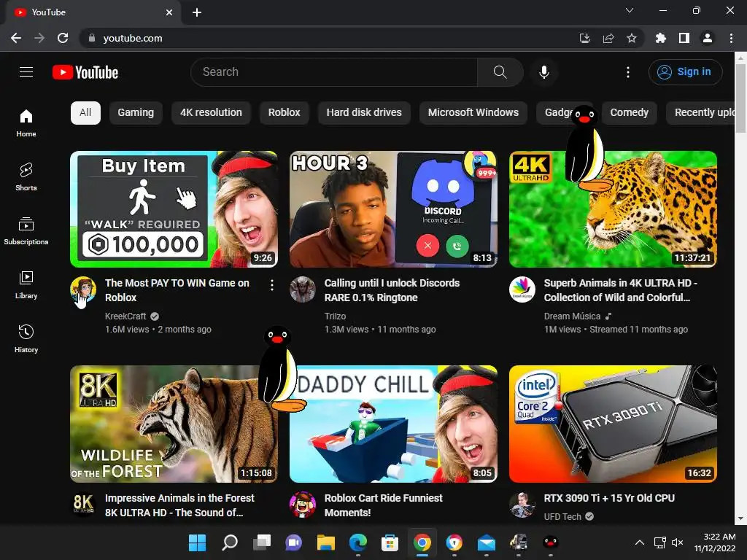This screenshot has height=560, width=747.
Task: Click KreekCraft channel avatar under first video
Action: coord(83,289)
